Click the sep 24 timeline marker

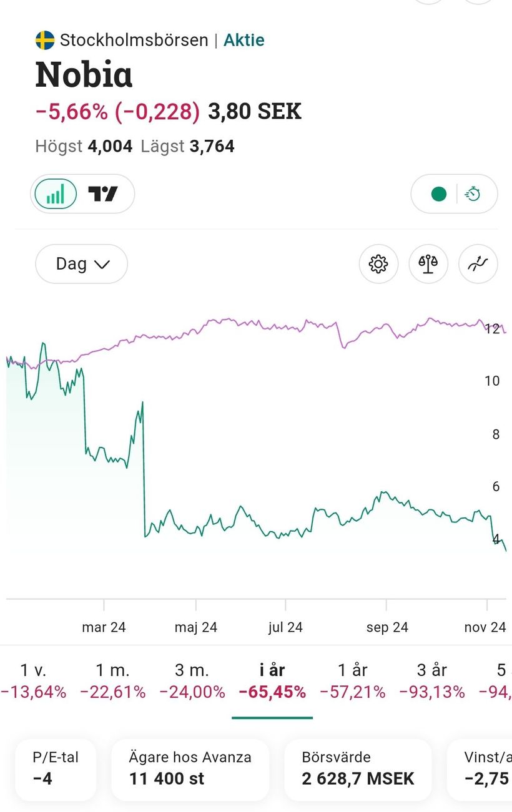tap(386, 627)
